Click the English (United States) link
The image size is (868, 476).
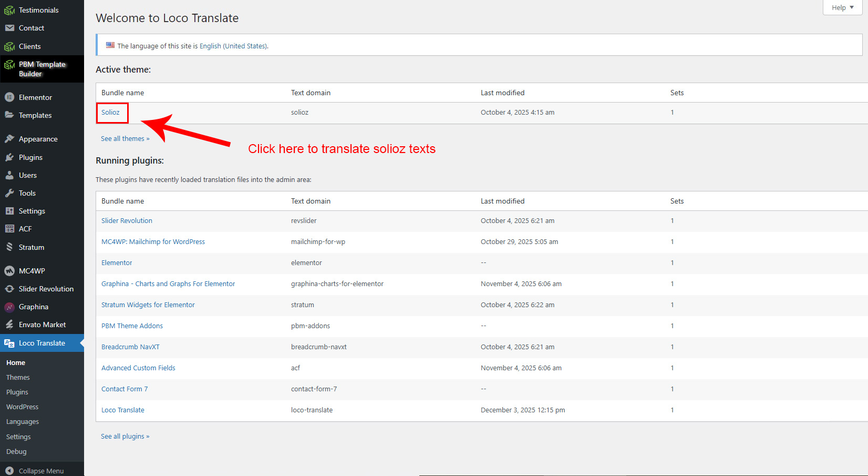point(233,46)
